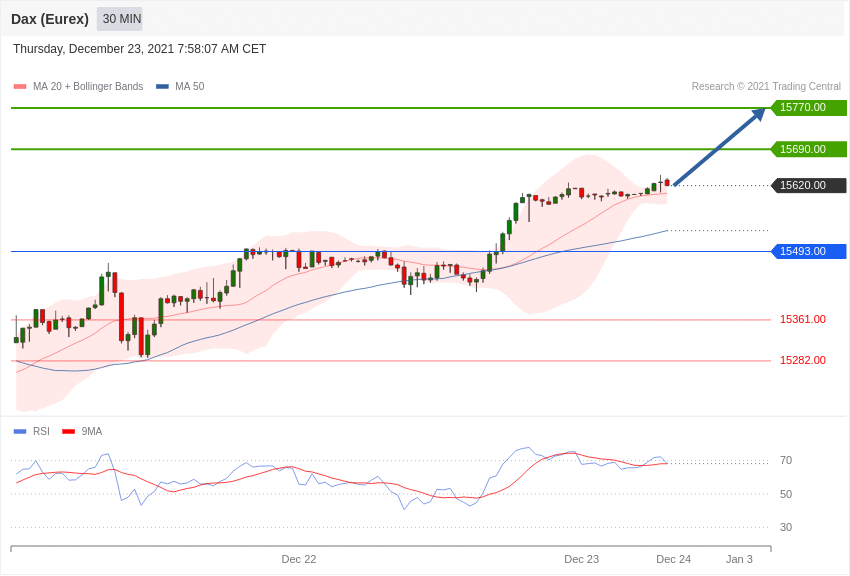Screen dimensions: 850x576
Task: Click the '9MA' indicator legend label
Action: pos(92,431)
